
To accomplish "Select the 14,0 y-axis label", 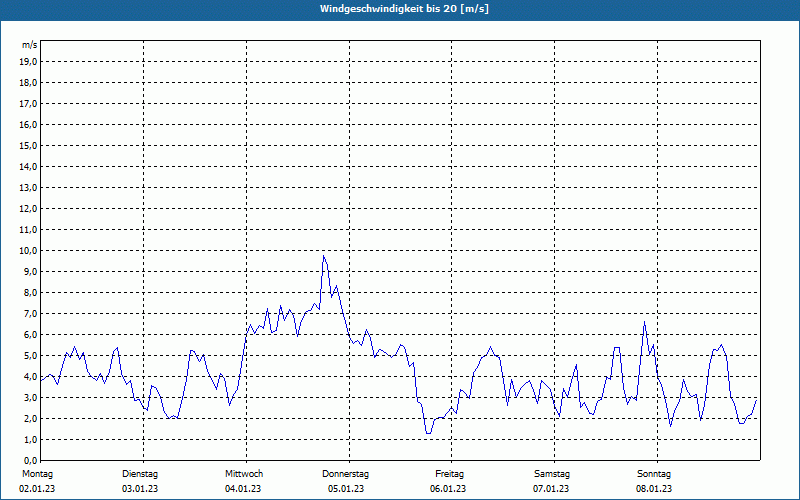I will (x=28, y=166).
